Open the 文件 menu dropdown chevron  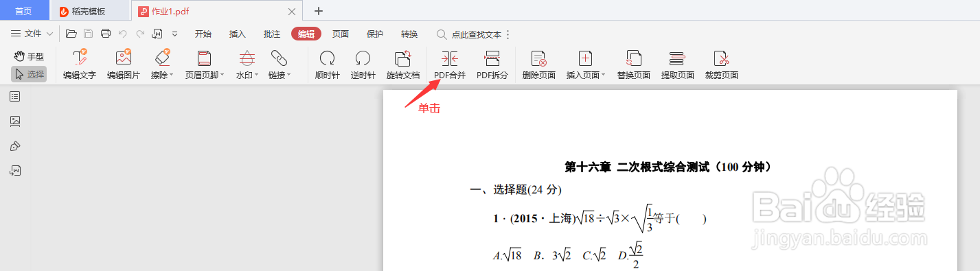pos(49,34)
